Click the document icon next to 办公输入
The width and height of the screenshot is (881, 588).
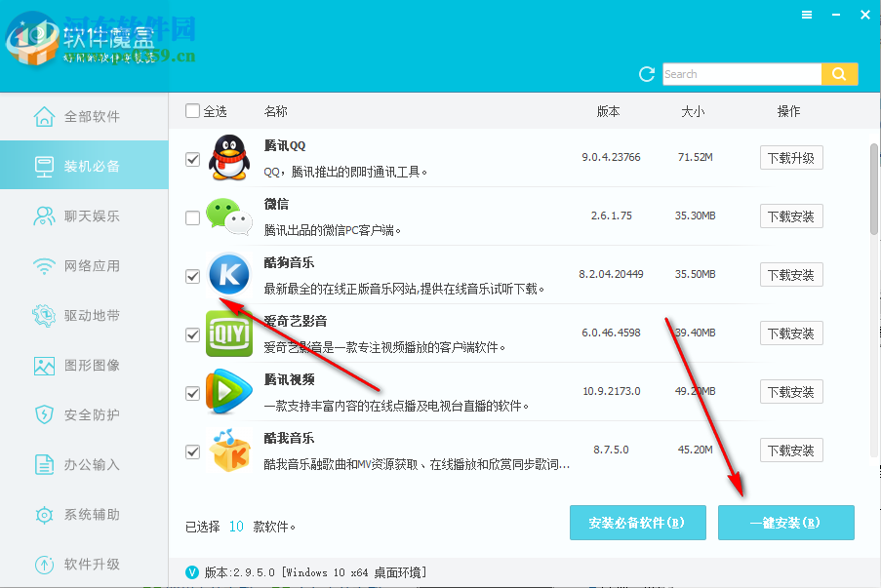pos(44,464)
